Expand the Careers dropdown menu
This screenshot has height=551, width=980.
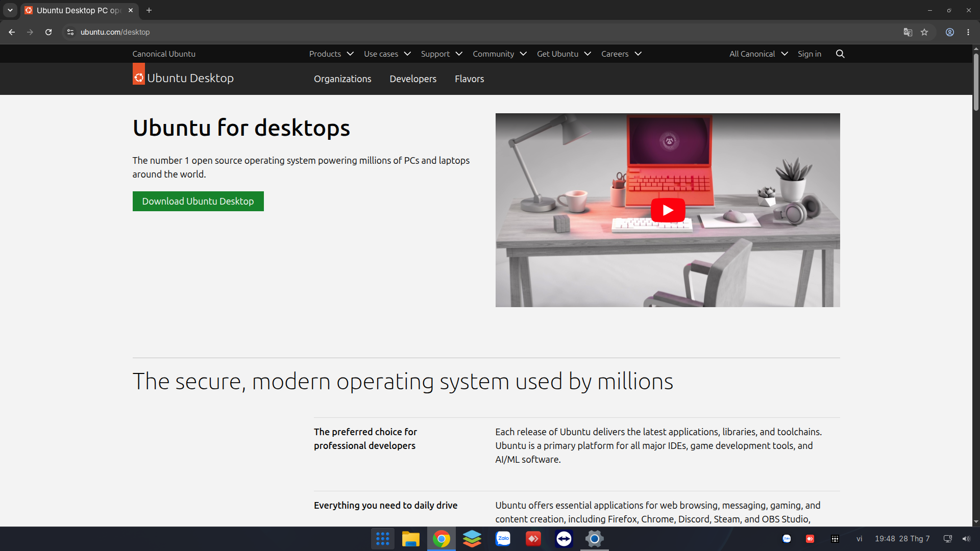[x=621, y=54]
